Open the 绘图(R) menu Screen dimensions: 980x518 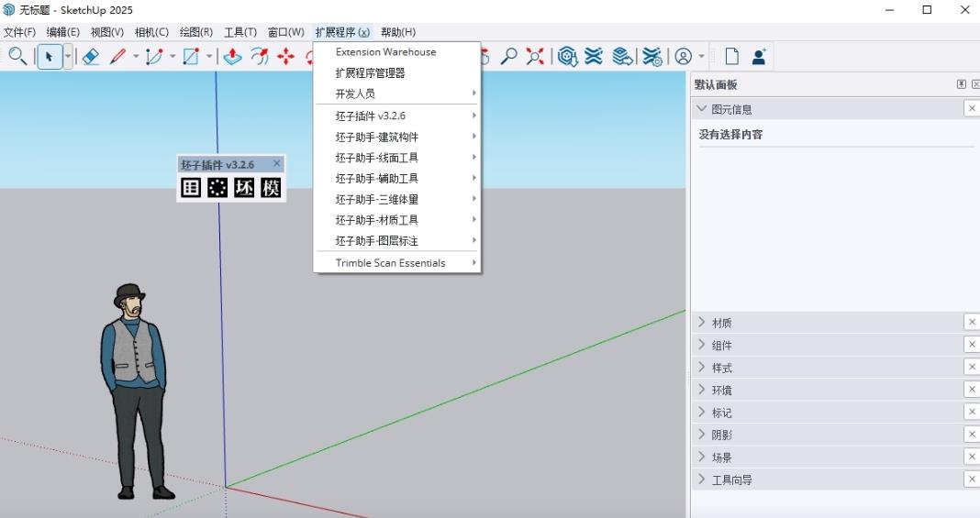pos(195,32)
